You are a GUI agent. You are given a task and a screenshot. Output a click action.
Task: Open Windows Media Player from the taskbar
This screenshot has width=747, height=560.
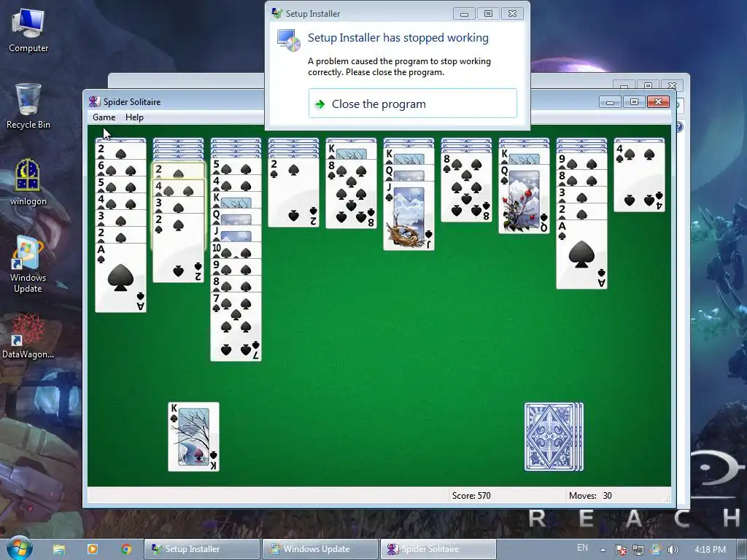coord(93,549)
